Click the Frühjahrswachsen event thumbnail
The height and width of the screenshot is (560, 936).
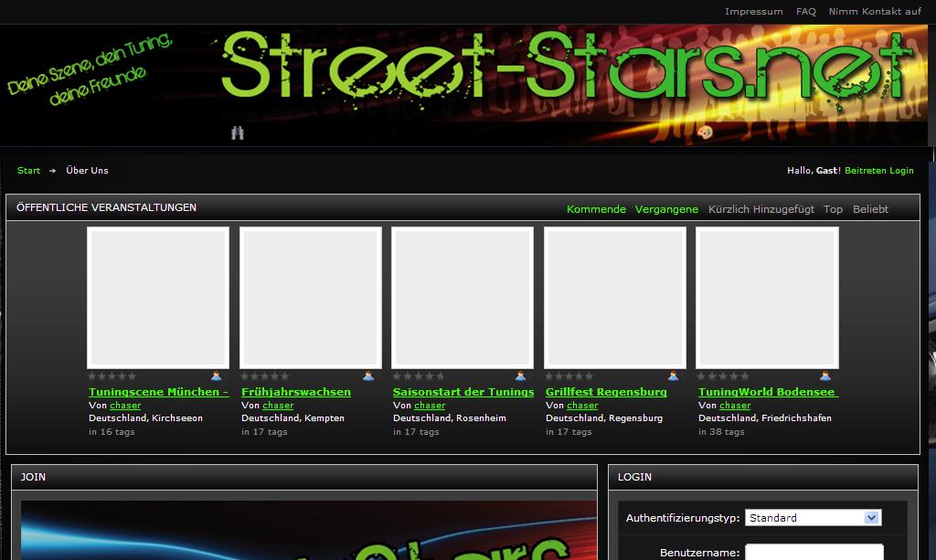(x=311, y=298)
